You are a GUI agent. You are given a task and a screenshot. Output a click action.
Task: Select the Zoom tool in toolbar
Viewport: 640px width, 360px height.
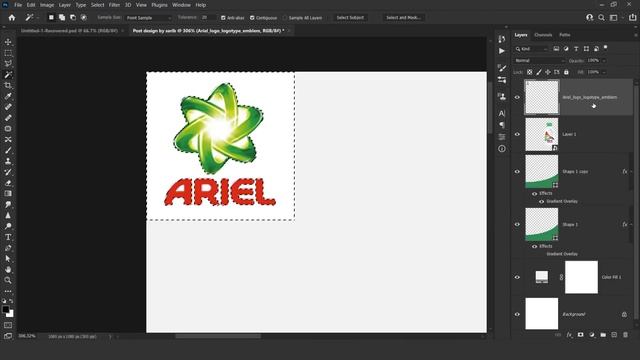tap(8, 280)
